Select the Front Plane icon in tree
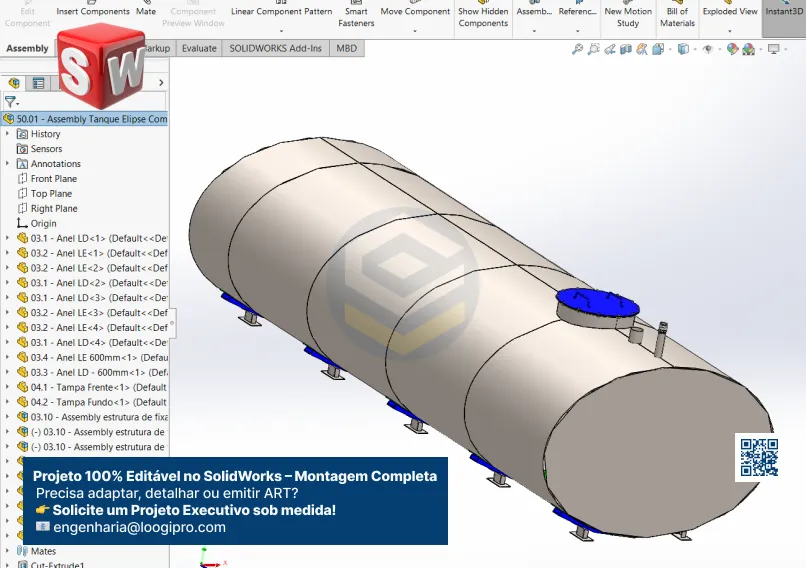Viewport: 806px width, 568px height. point(22,179)
